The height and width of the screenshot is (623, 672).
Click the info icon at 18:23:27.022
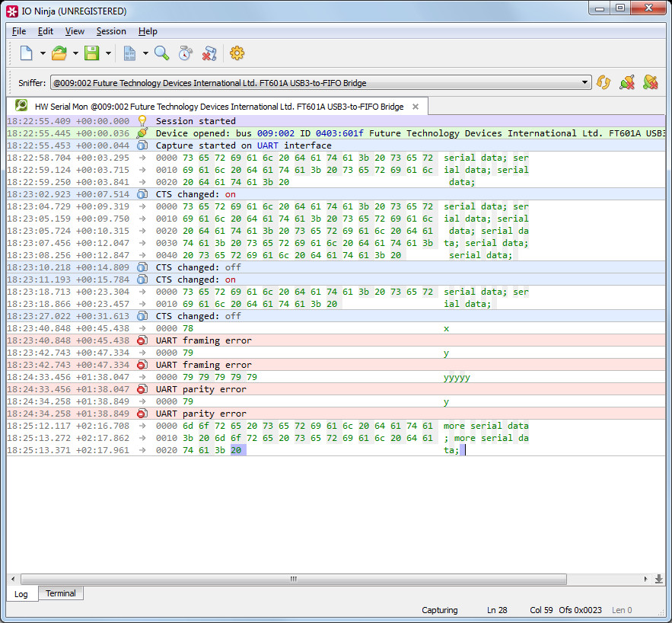[142, 316]
